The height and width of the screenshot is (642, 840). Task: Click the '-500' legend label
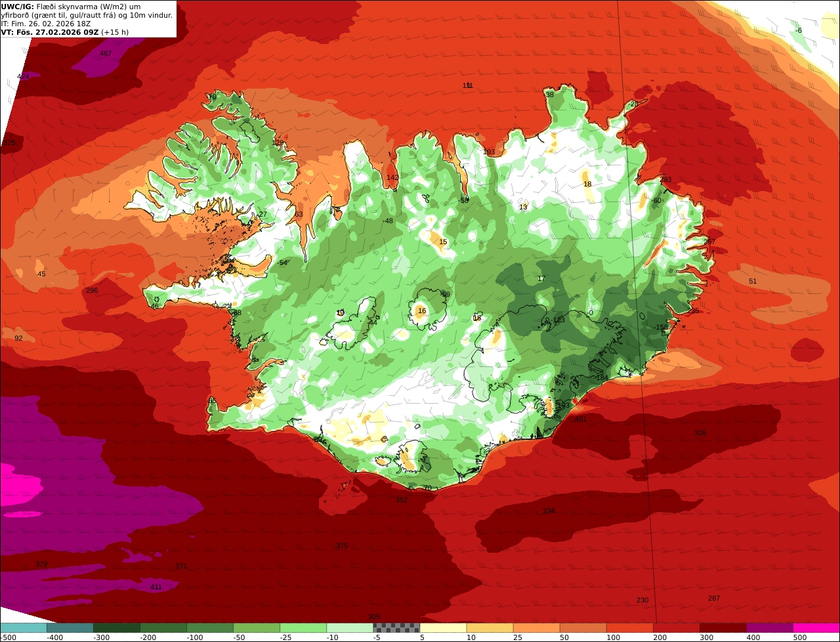pyautogui.click(x=8, y=637)
